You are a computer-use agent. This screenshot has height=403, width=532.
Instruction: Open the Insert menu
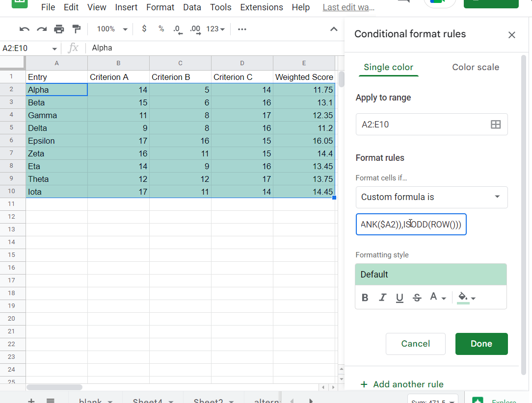click(126, 7)
